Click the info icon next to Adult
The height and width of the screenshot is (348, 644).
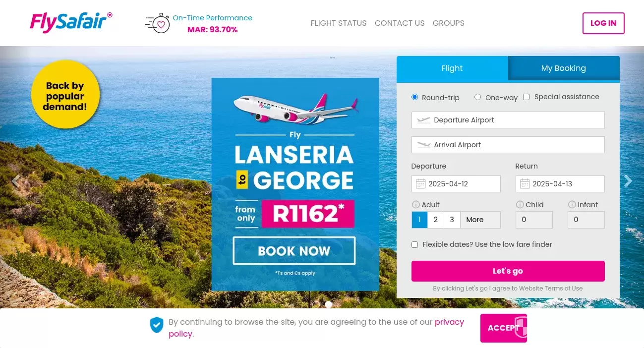pos(415,204)
